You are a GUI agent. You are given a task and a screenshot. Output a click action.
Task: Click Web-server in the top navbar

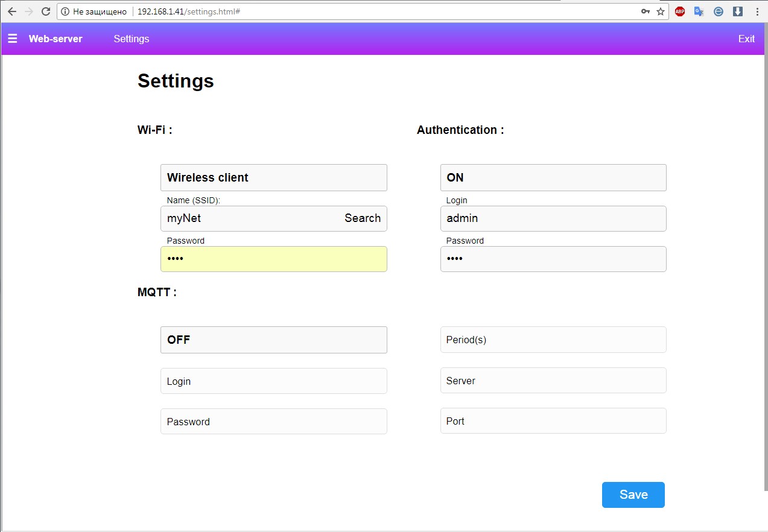(x=56, y=39)
